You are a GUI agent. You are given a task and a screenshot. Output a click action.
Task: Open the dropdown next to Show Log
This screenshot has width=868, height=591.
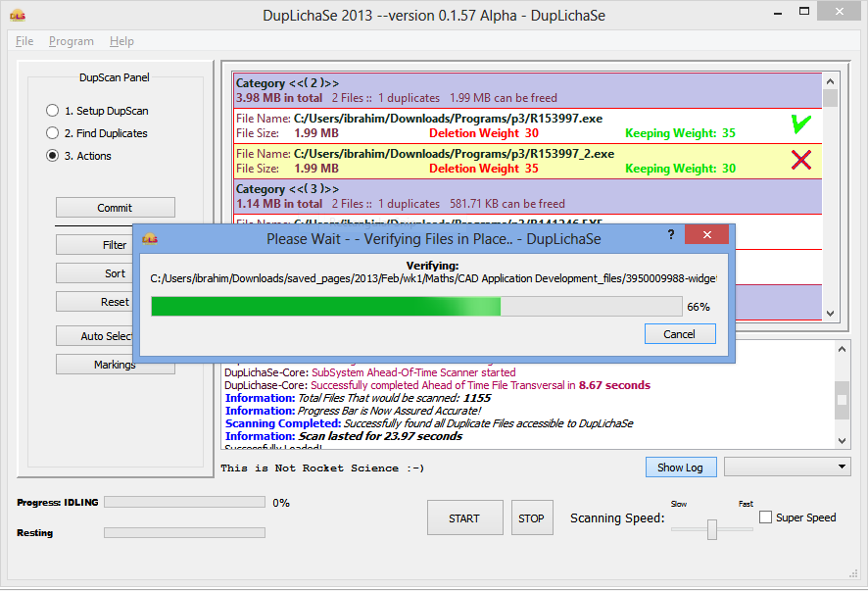[788, 467]
